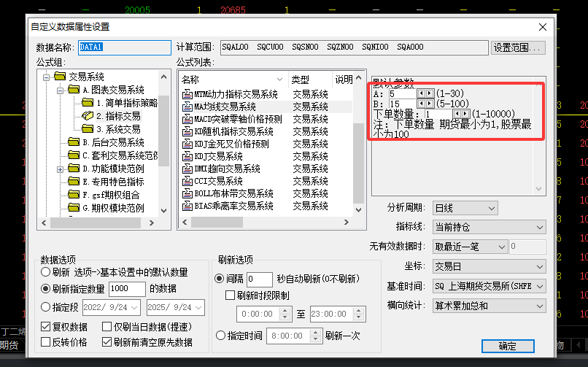
Task: Open the 基准时间 dropdown for 上海期货交易所
Action: coord(489,287)
